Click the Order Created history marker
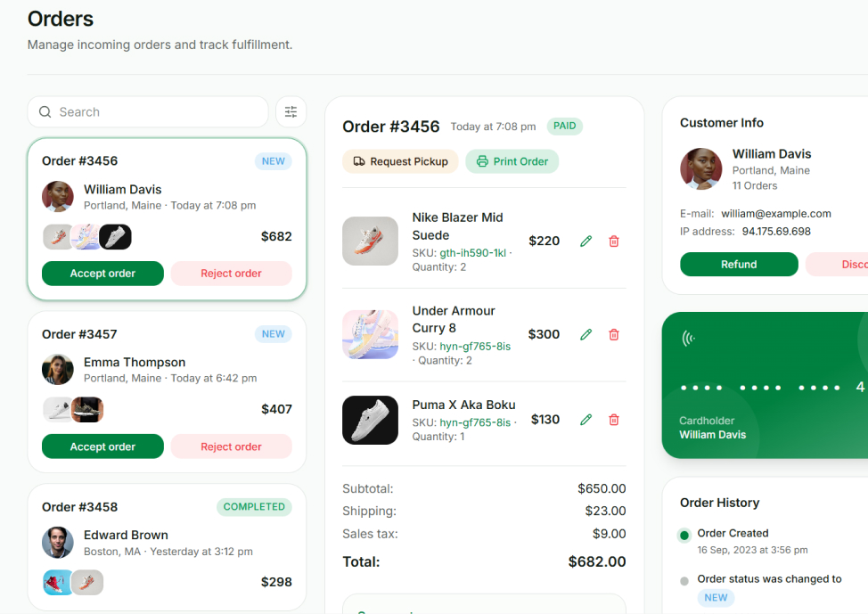 (x=684, y=536)
